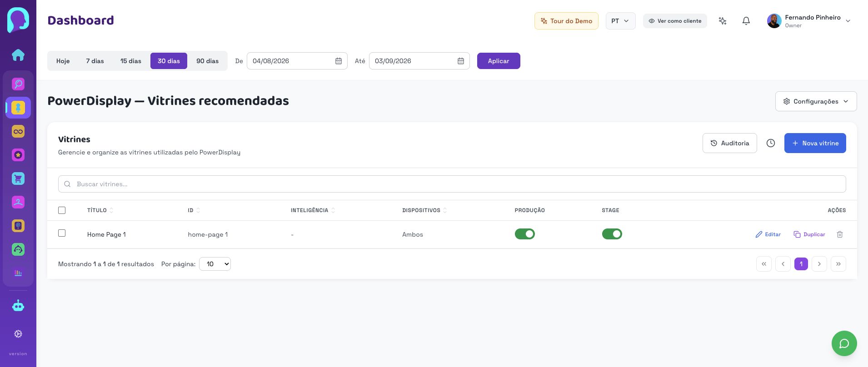The height and width of the screenshot is (367, 868).
Task: Open the green chat bubble widget
Action: tap(844, 343)
